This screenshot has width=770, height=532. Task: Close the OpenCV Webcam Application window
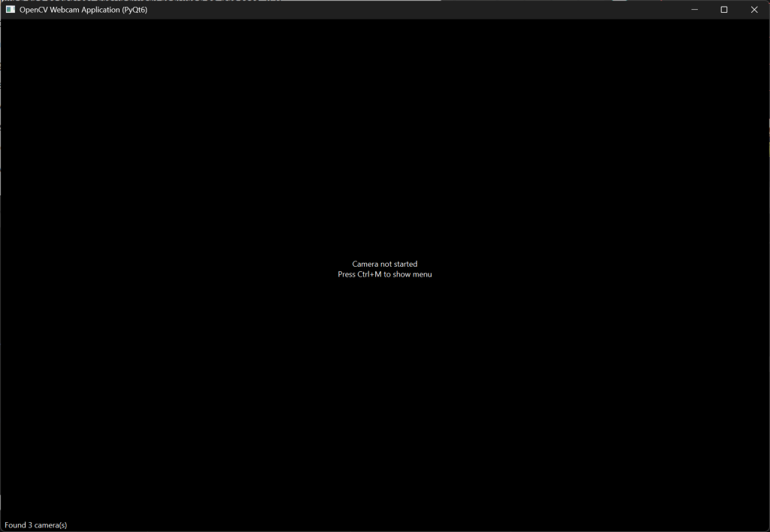pyautogui.click(x=754, y=10)
